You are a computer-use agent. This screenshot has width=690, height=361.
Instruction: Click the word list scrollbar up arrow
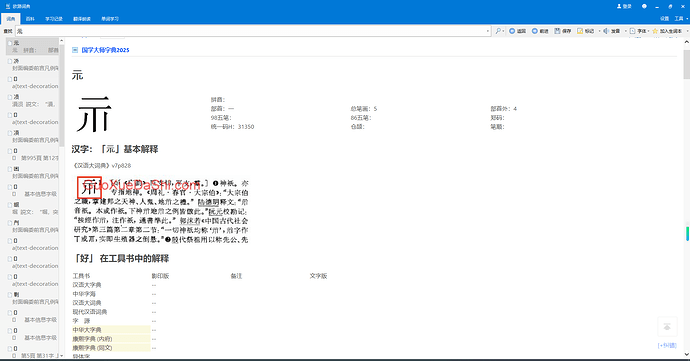(x=62, y=41)
